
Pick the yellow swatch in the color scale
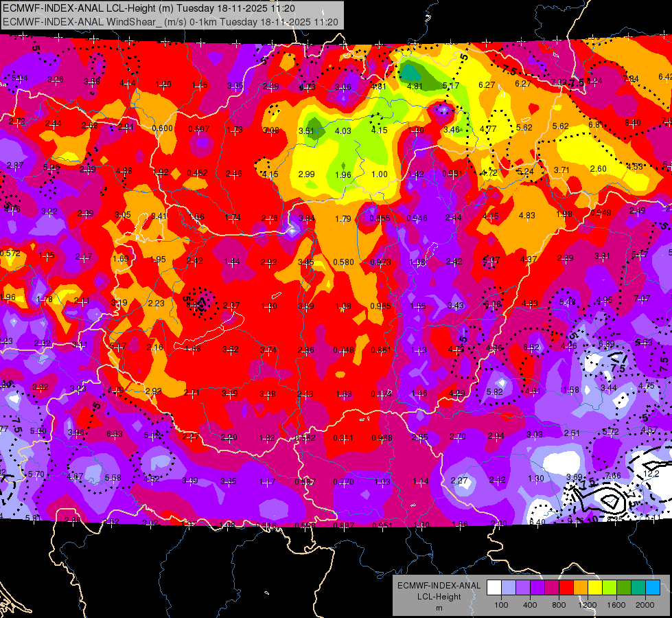(x=595, y=588)
